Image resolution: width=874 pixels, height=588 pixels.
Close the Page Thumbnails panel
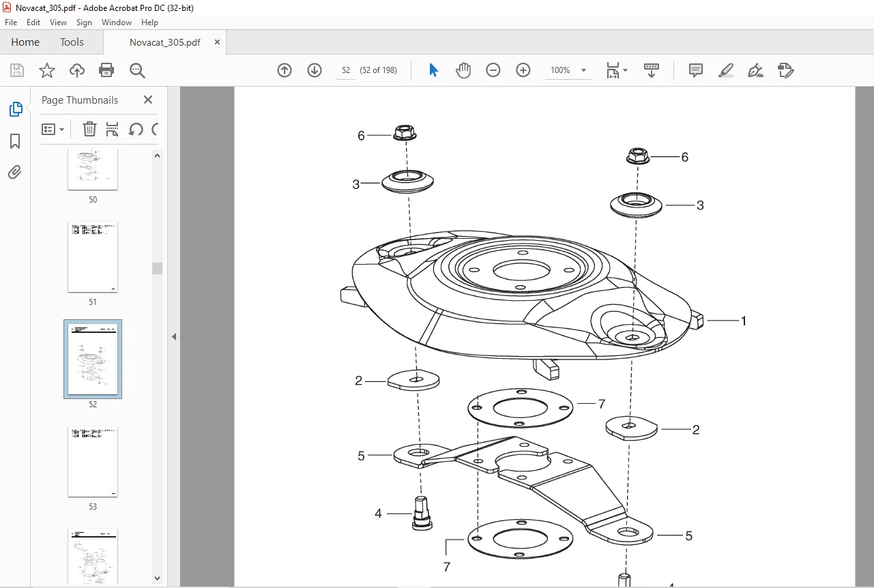click(148, 100)
